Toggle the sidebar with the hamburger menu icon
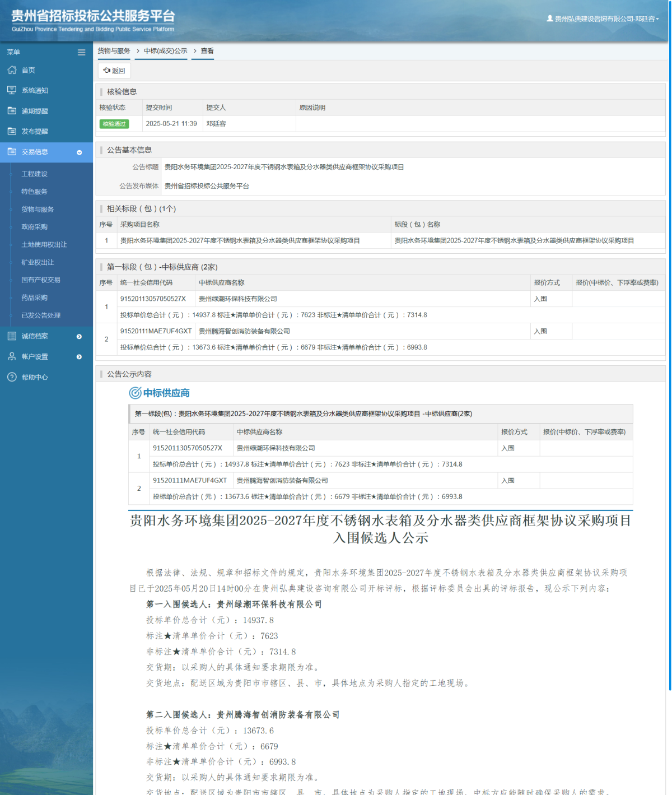This screenshot has width=672, height=795. coord(81,52)
